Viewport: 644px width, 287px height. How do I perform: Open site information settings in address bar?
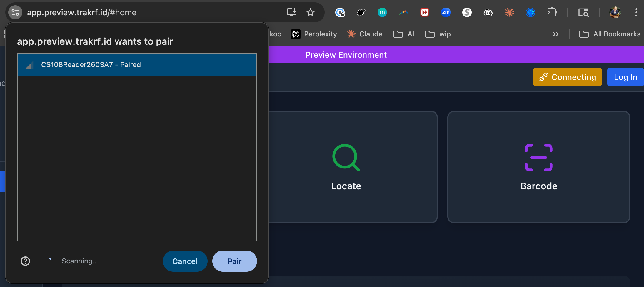(15, 12)
